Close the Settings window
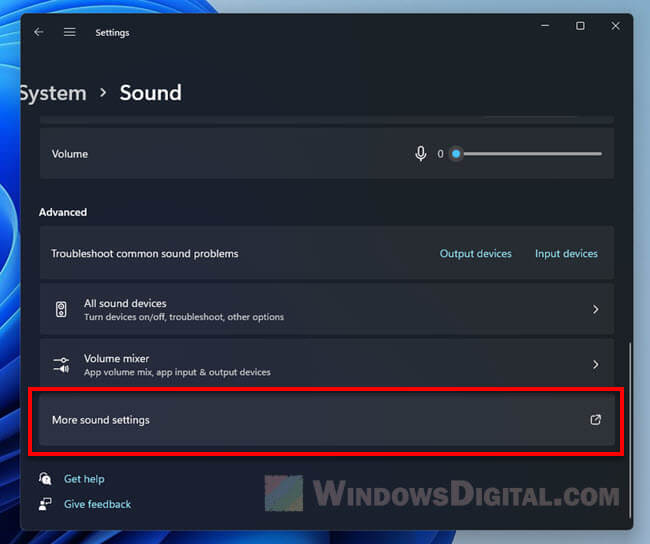This screenshot has height=544, width=650. (616, 26)
